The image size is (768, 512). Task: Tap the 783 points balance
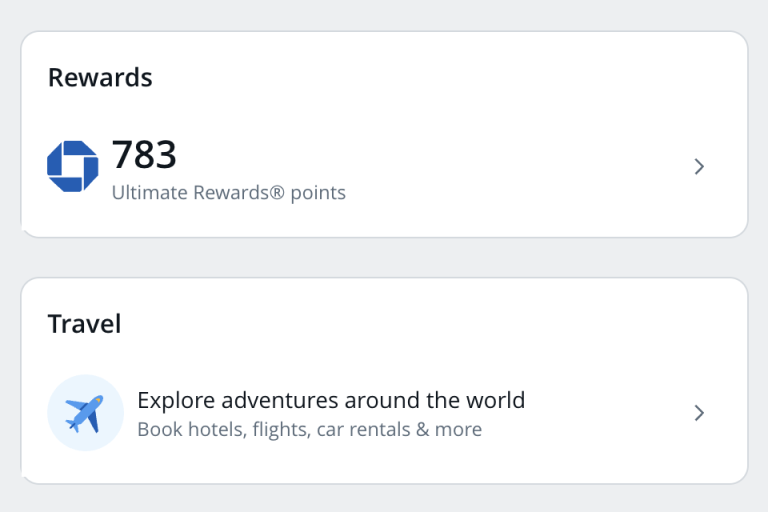(x=144, y=155)
